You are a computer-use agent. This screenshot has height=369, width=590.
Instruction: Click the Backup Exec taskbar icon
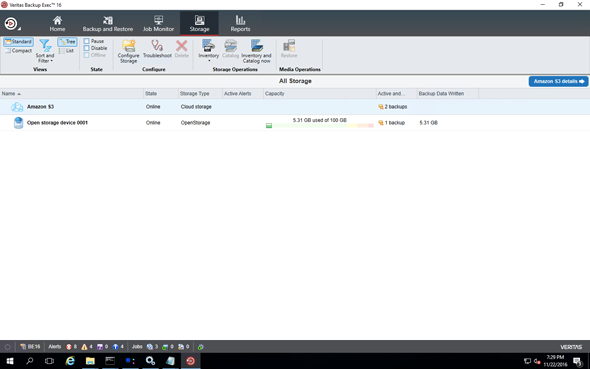tap(190, 361)
